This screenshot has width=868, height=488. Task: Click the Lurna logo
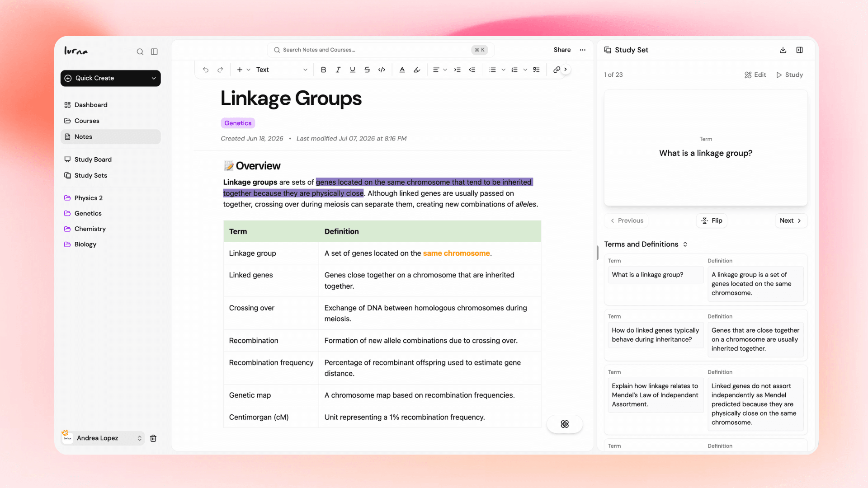[76, 51]
